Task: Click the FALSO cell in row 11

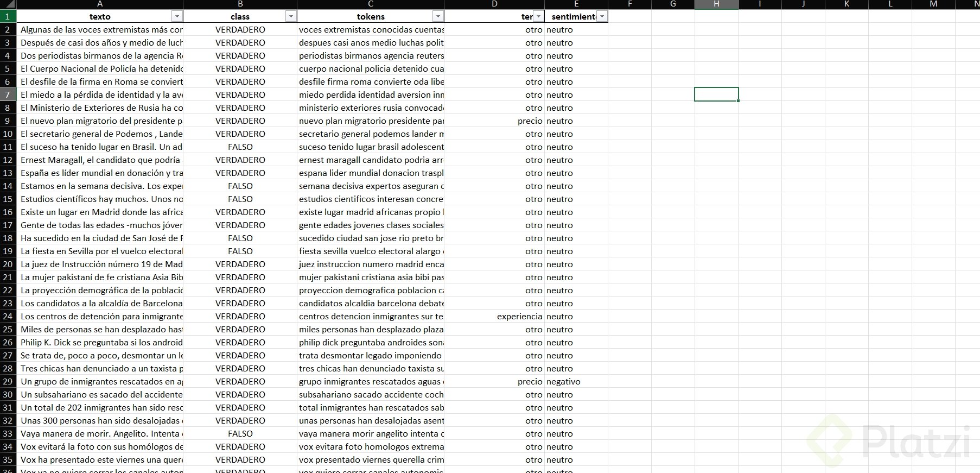Action: pos(240,147)
